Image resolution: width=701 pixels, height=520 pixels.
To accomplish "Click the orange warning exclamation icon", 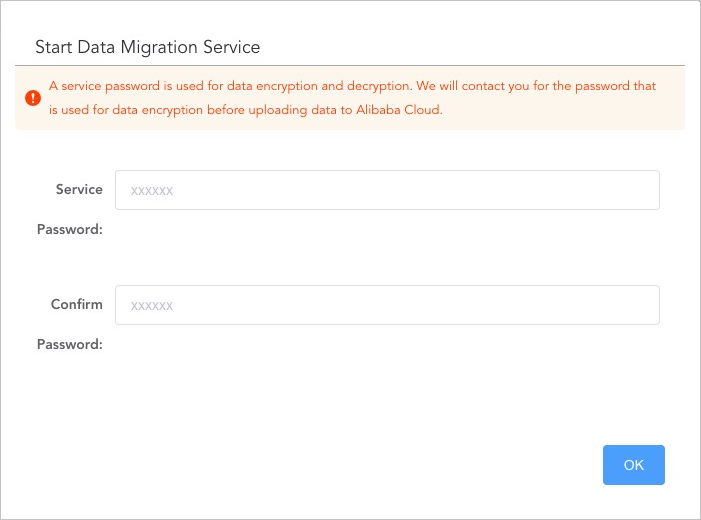I will [33, 98].
